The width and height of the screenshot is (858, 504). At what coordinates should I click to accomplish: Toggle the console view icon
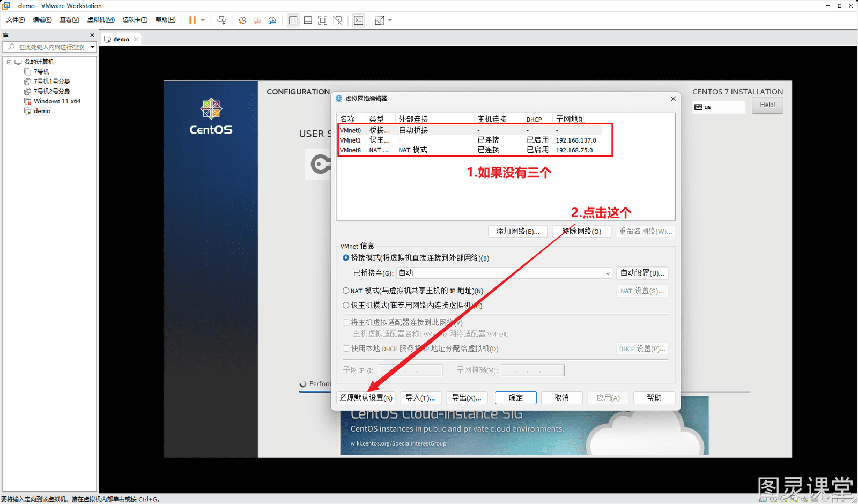[x=359, y=20]
